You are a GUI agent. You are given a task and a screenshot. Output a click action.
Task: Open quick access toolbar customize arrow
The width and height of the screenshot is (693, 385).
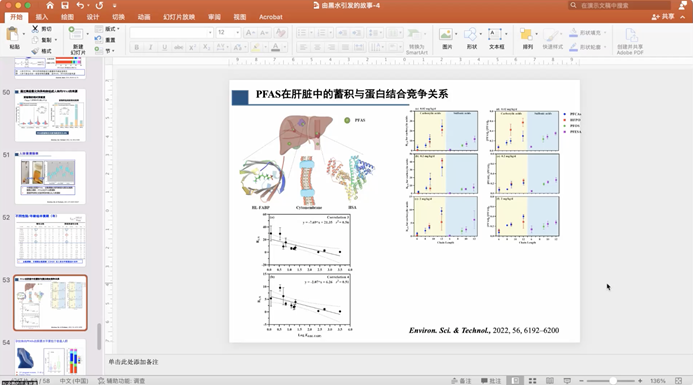[114, 6]
